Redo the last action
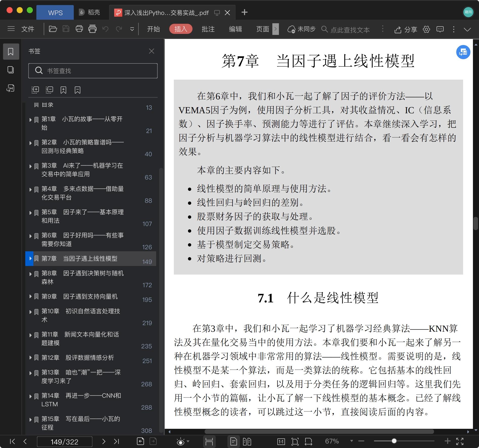The height and width of the screenshot is (448, 479). 119,29
